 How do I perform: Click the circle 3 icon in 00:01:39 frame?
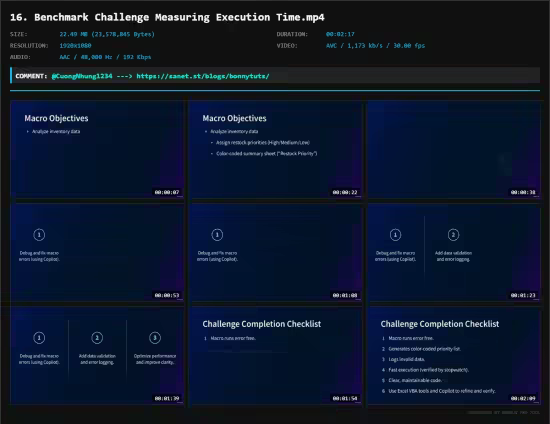tap(155, 338)
